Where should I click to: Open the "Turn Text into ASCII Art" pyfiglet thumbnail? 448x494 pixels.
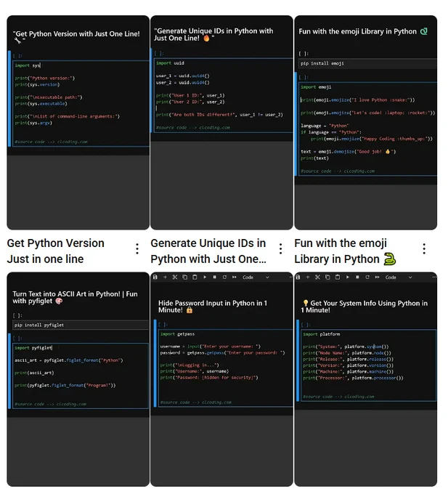[78, 379]
